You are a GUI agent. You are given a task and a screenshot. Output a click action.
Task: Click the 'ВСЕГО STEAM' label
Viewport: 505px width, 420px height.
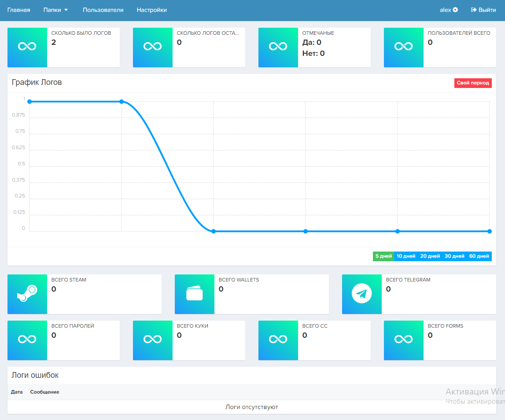69,280
